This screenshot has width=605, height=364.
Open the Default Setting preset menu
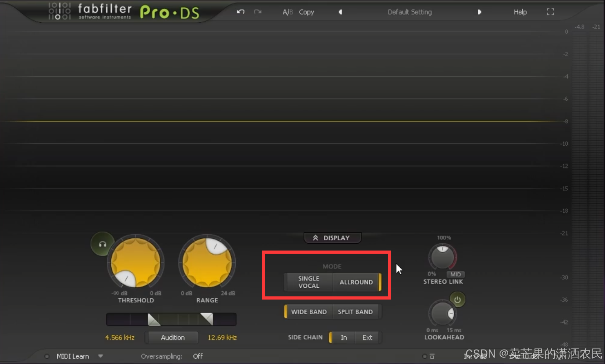coord(410,12)
